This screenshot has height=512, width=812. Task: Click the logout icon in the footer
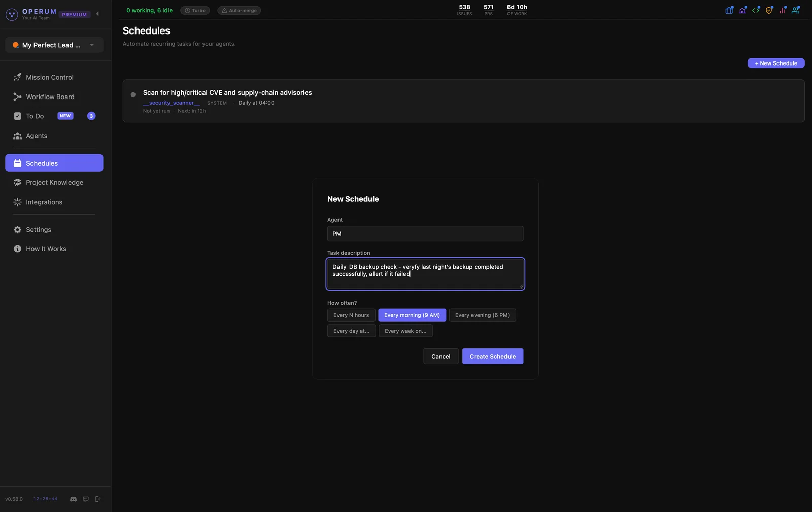pyautogui.click(x=98, y=499)
